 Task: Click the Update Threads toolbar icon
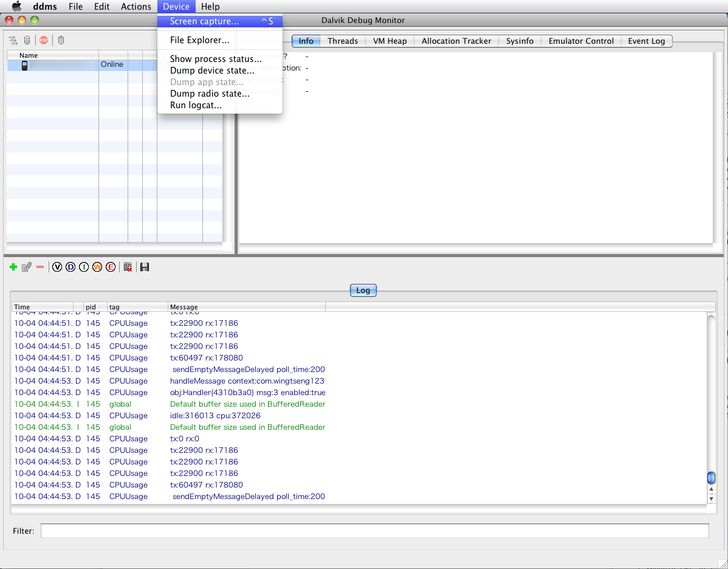click(x=13, y=40)
